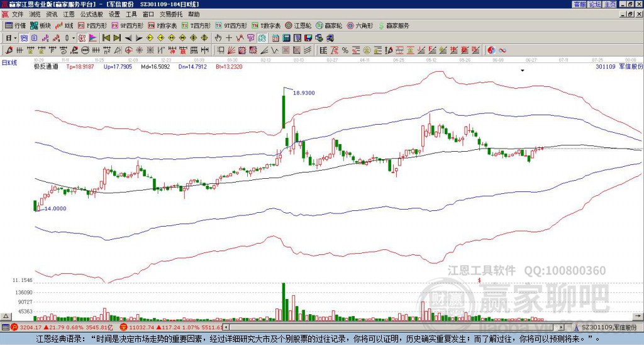The image size is (644, 345).
Task: Click the blue infinity loop icon
Action: click(x=502, y=50)
